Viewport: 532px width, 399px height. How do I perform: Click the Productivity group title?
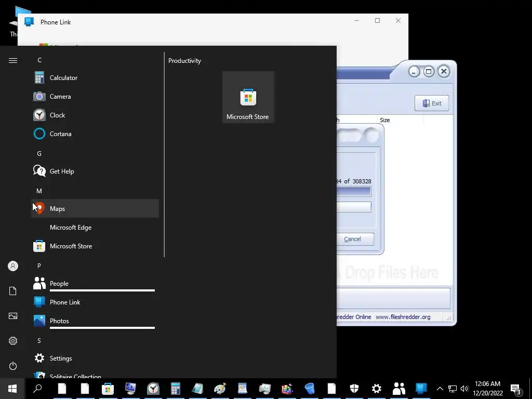(x=184, y=61)
